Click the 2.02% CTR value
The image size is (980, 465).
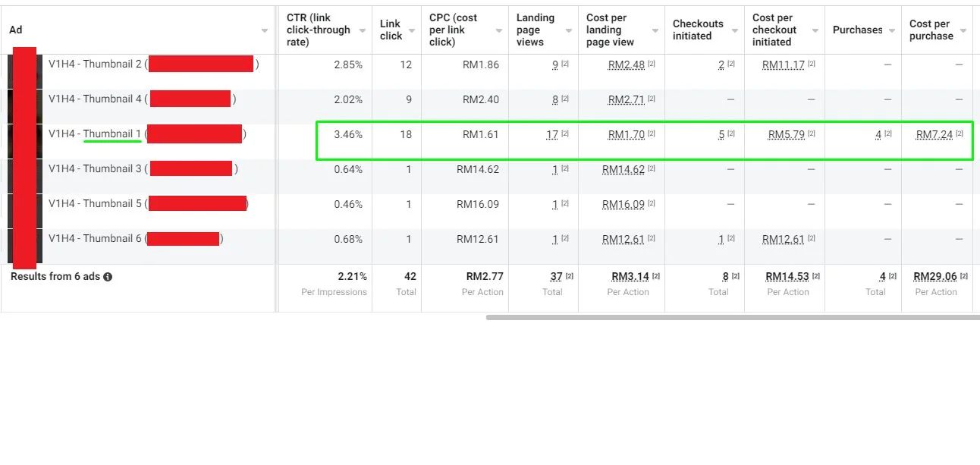click(x=348, y=99)
